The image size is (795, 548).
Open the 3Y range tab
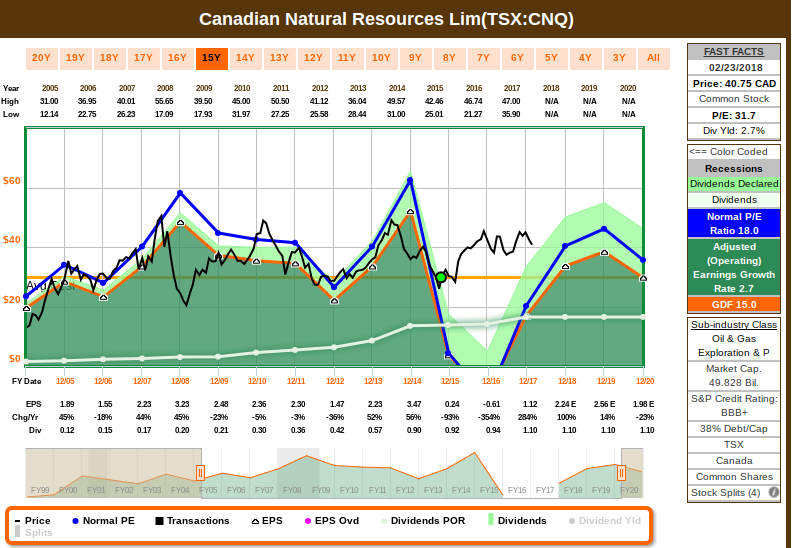pyautogui.click(x=619, y=58)
